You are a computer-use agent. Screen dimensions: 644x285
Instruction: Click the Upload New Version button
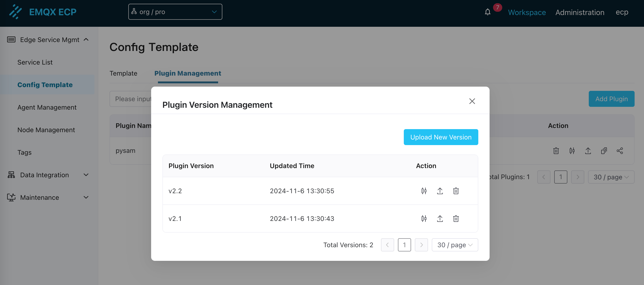point(441,137)
